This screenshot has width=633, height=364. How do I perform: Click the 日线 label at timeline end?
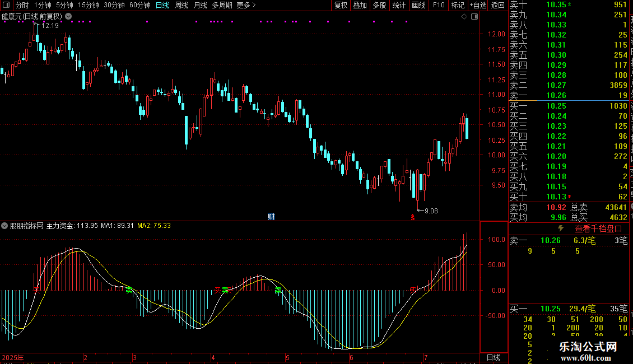pos(494,357)
